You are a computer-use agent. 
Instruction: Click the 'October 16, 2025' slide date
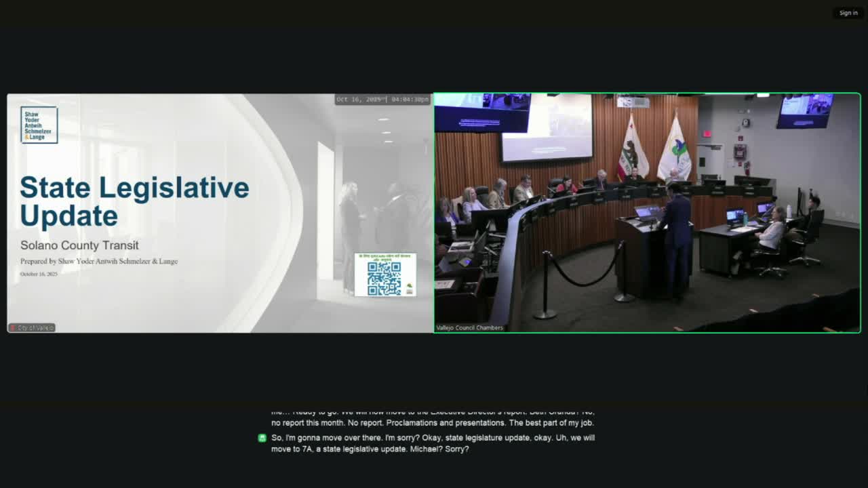(x=39, y=274)
